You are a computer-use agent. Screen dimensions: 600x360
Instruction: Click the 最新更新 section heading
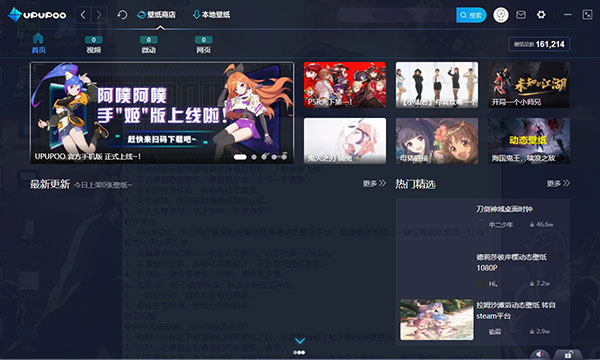click(x=50, y=184)
